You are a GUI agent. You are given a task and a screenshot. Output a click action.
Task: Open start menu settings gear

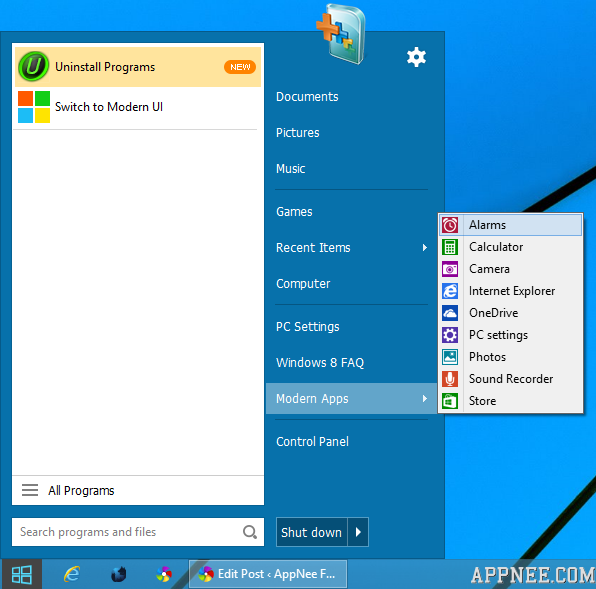(x=416, y=57)
